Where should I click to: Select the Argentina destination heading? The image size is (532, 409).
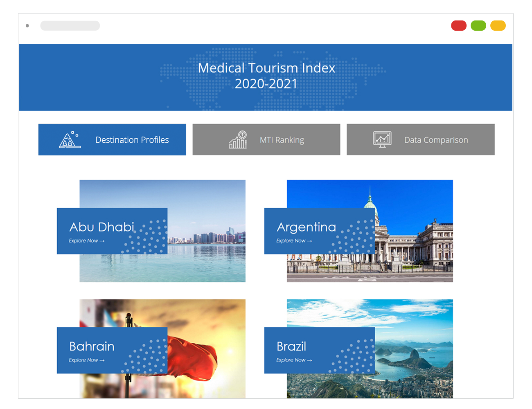[306, 227]
